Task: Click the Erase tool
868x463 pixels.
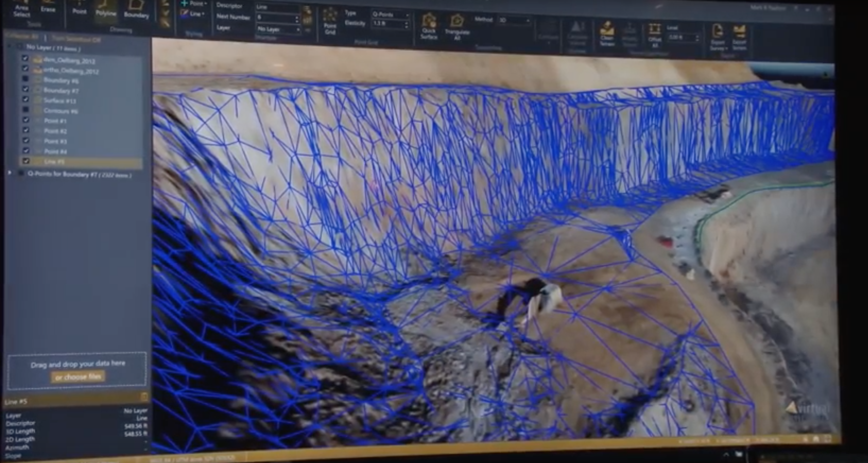Action: tap(48, 7)
